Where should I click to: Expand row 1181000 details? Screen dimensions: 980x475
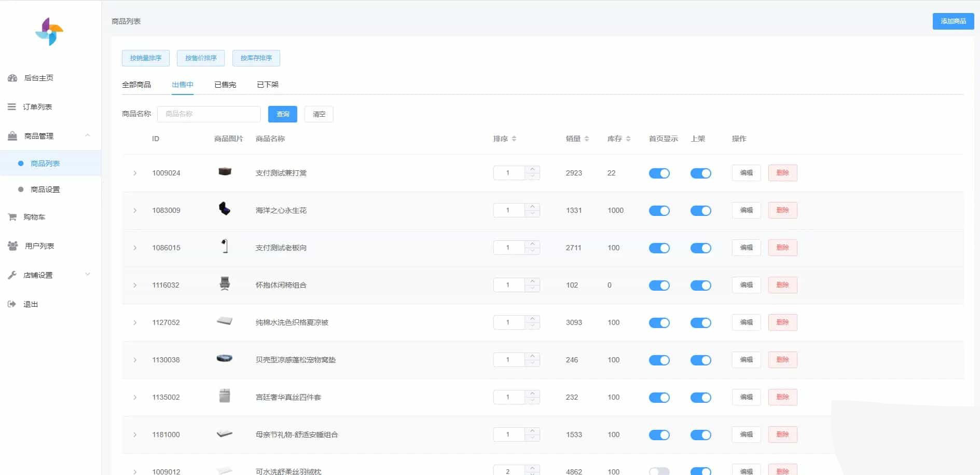pyautogui.click(x=135, y=435)
